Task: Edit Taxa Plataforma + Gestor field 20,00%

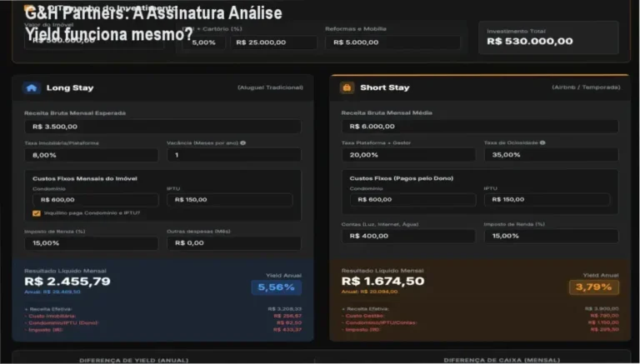Action: click(x=408, y=155)
